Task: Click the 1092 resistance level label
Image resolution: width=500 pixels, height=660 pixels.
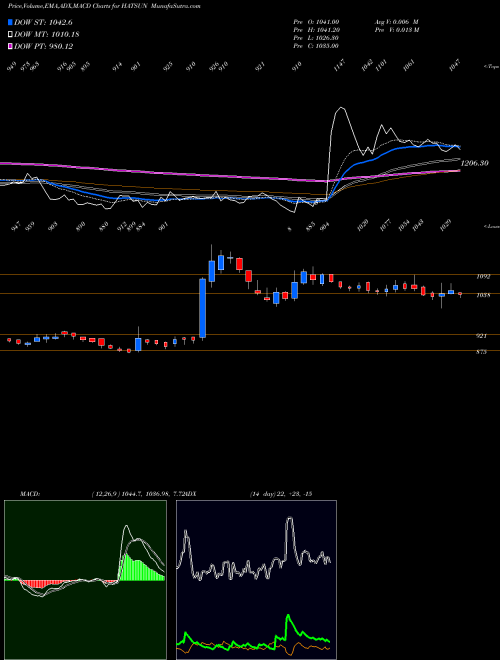Action: click(483, 277)
